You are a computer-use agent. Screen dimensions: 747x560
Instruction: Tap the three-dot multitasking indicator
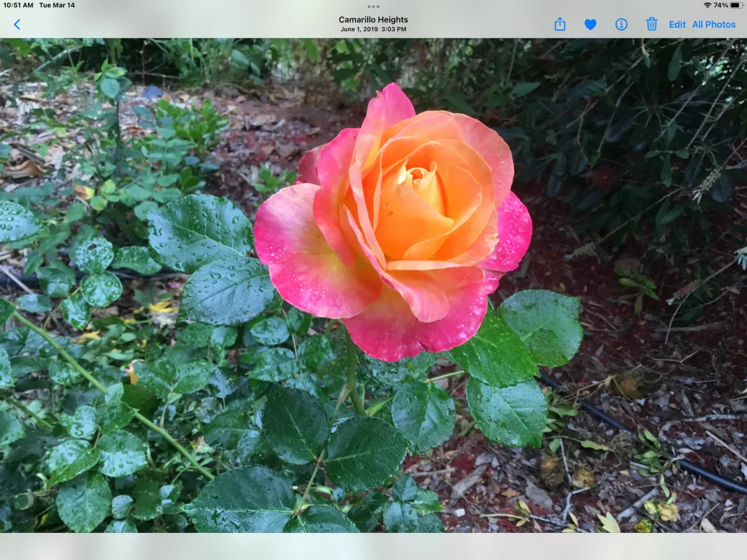click(373, 7)
